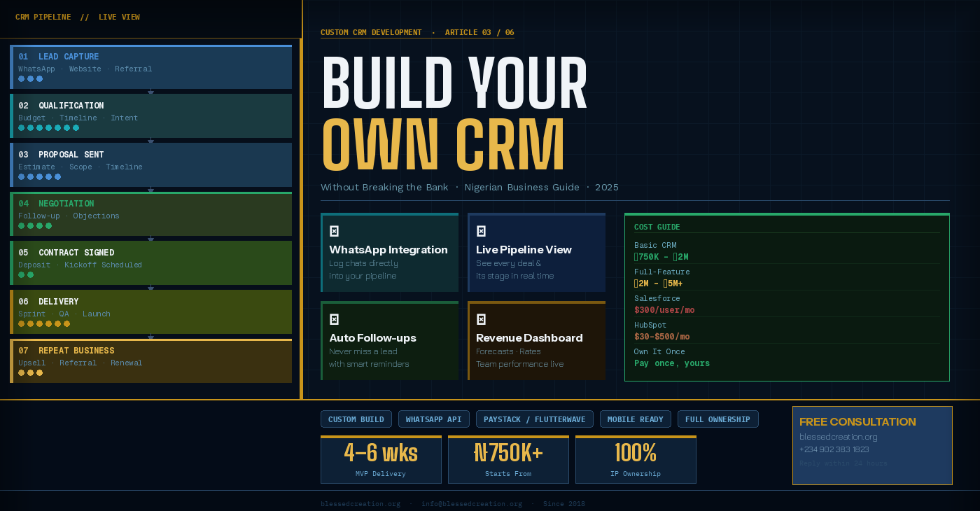Choose the Full Ownership tag
This screenshot has width=980, height=511.
(717, 419)
